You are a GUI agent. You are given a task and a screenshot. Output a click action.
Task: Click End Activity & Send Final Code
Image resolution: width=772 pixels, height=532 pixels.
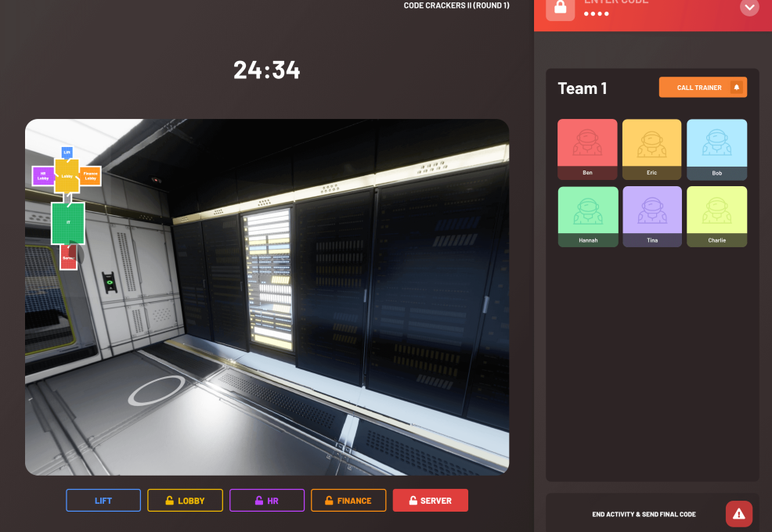(x=644, y=514)
